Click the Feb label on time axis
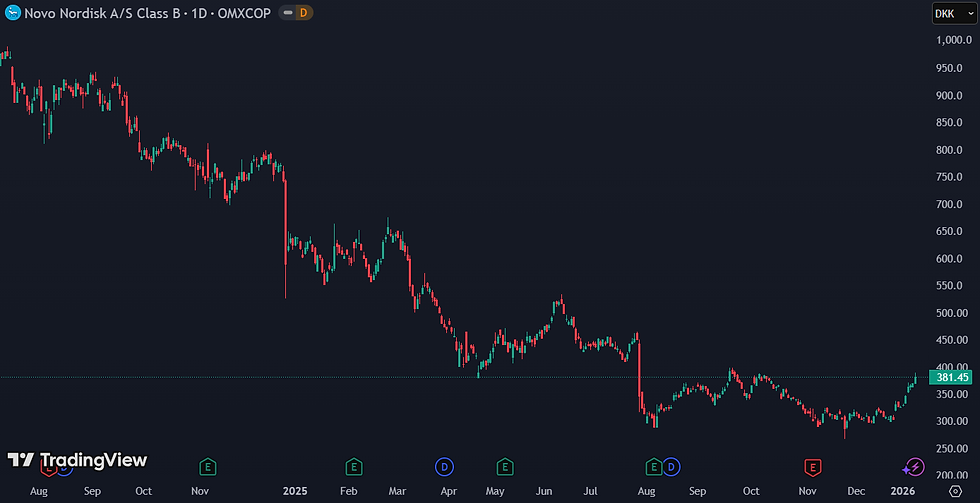This screenshot has height=503, width=980. pos(349,491)
